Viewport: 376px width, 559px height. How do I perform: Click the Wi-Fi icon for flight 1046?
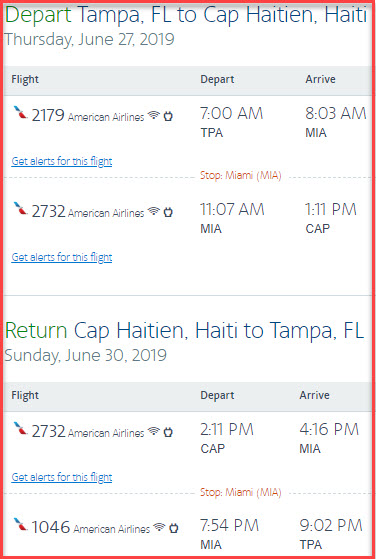click(x=160, y=527)
